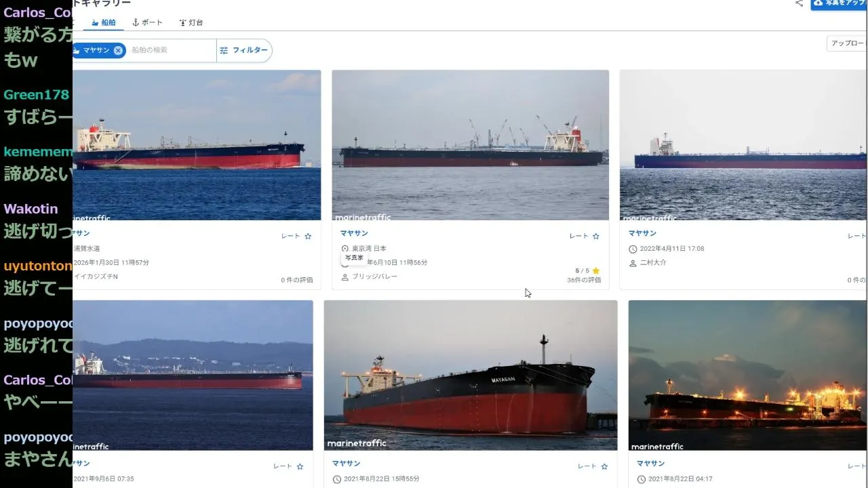
Task: Click the 東京湾 日本 location icon
Action: click(344, 249)
